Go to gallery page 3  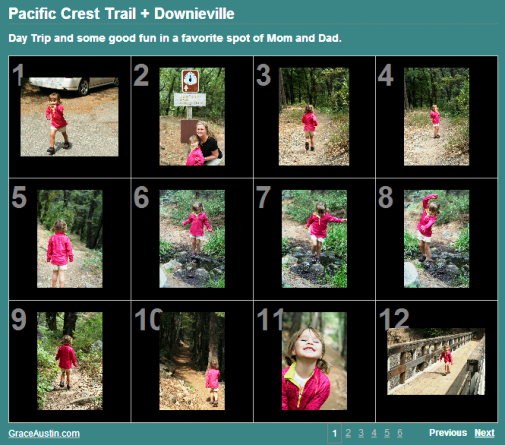[x=361, y=433]
